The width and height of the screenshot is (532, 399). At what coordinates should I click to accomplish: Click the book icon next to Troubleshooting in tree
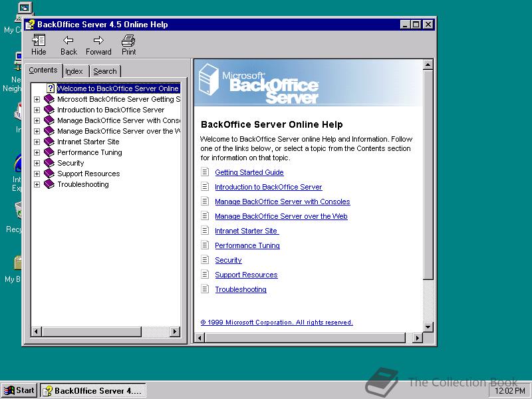tap(49, 184)
